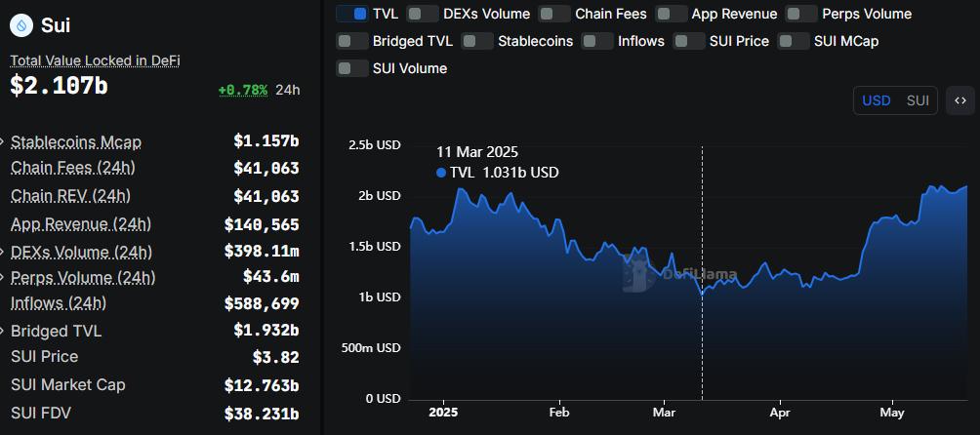
Task: Click the DefiLlama watermark logo on chart
Action: [638, 276]
